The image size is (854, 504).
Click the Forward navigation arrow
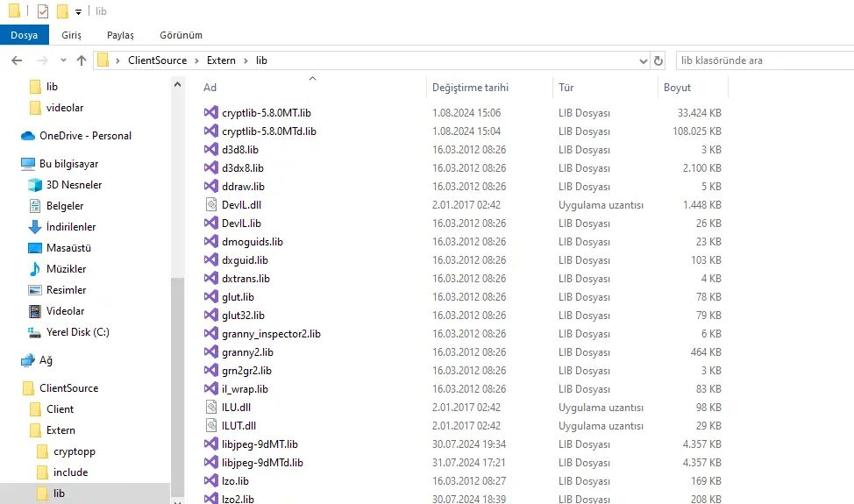[x=42, y=60]
